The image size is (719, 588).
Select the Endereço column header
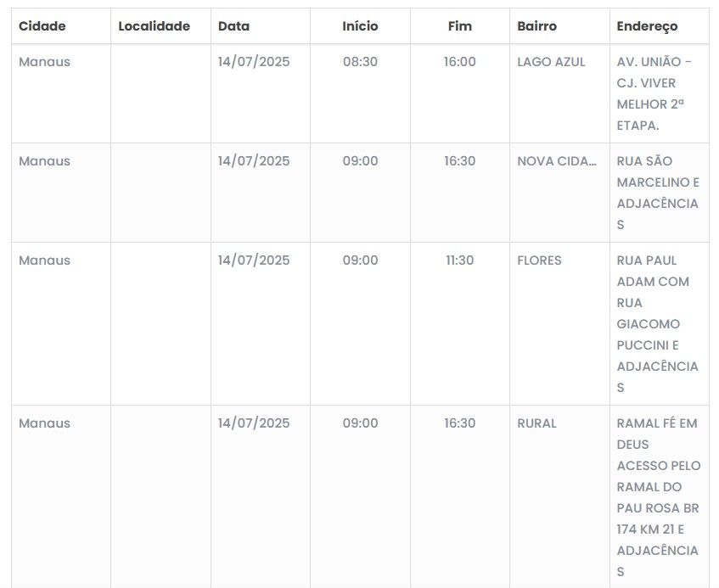[648, 26]
